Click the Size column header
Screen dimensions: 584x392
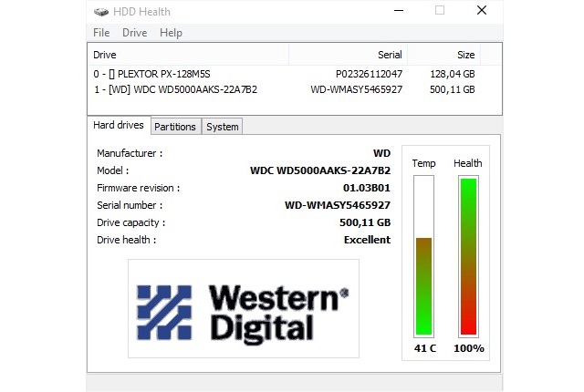[x=444, y=55]
